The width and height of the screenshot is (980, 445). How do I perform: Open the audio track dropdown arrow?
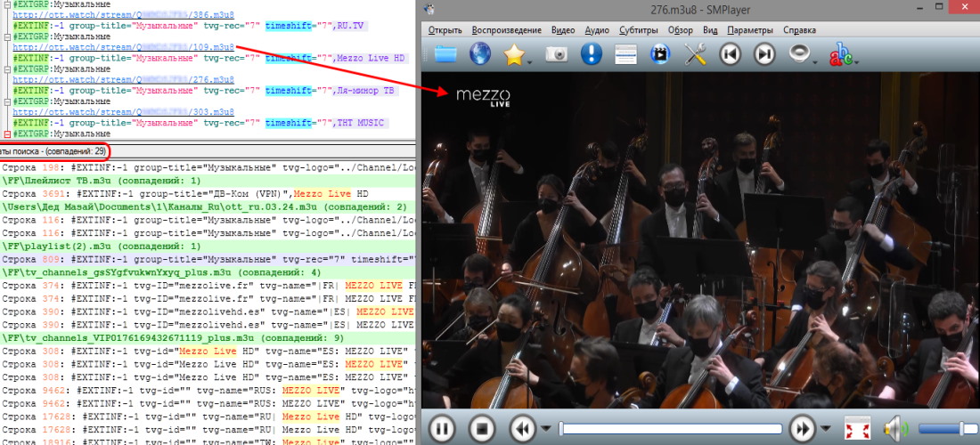click(x=815, y=61)
